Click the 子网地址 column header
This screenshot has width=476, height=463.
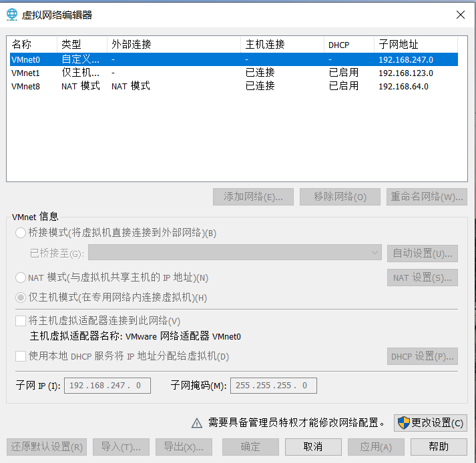pos(416,45)
